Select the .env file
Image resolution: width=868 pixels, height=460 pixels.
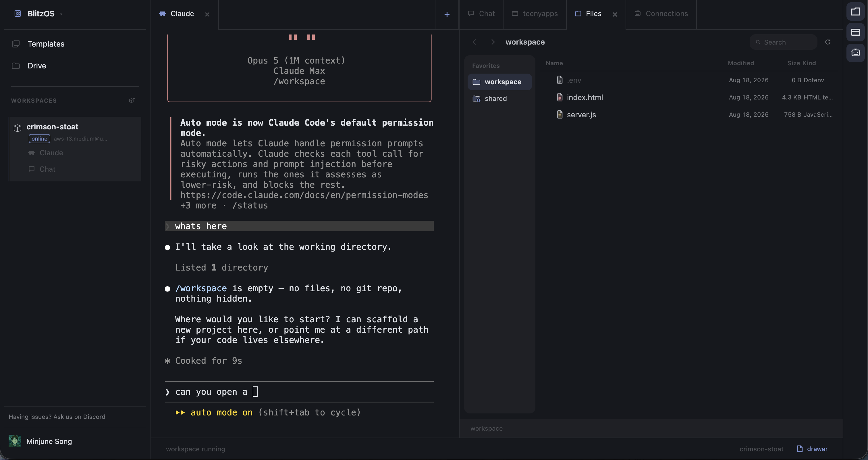[689, 80]
